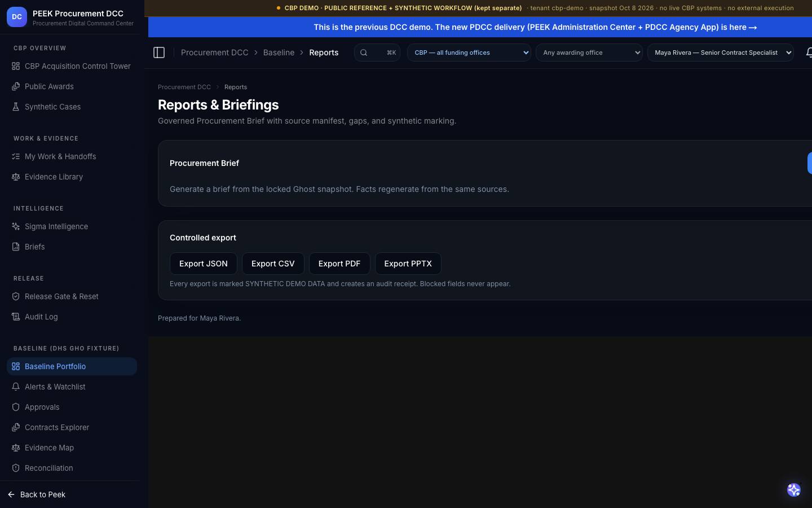812x508 pixels.
Task: Click the Export JSON button
Action: [204, 264]
